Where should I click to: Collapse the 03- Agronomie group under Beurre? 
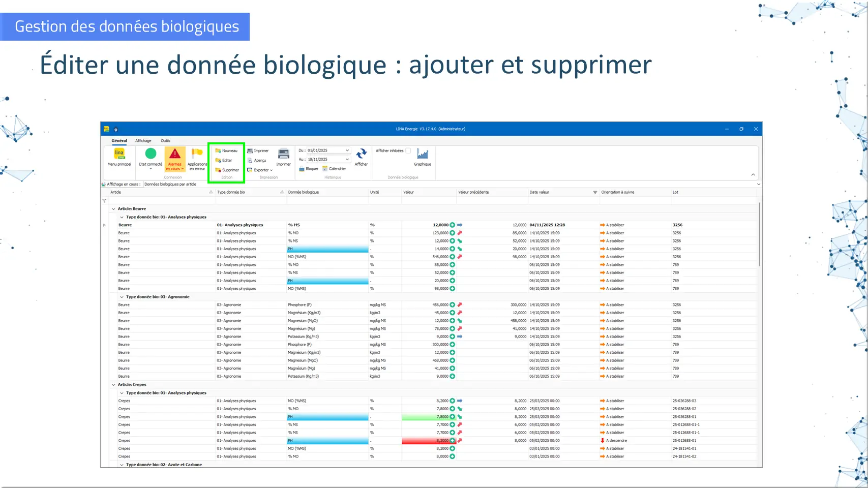(122, 297)
